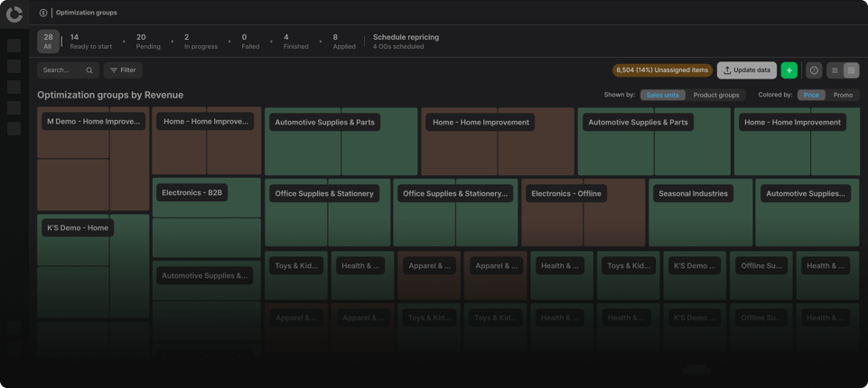Show the Finished groups
Viewport: 868px width, 388px height.
pos(295,42)
